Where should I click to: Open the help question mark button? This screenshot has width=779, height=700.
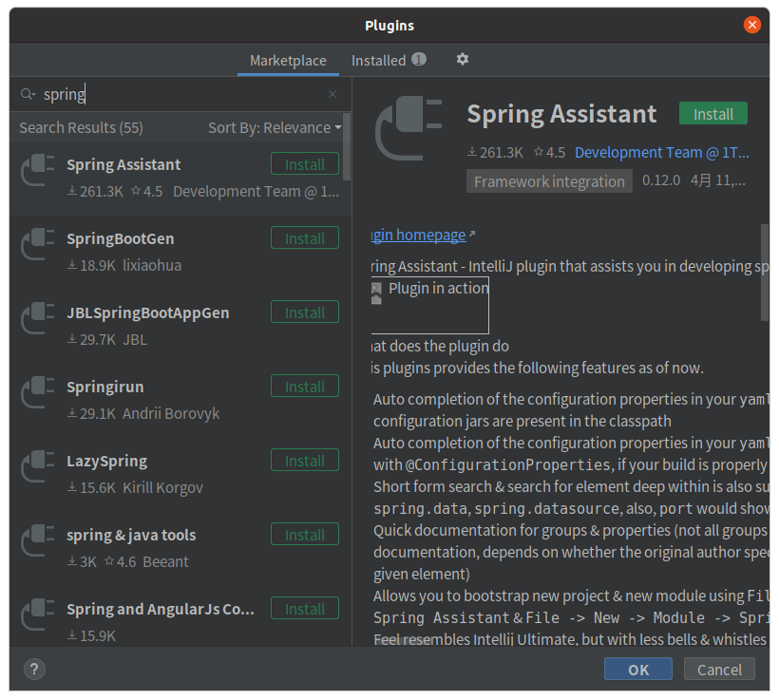[x=34, y=670]
